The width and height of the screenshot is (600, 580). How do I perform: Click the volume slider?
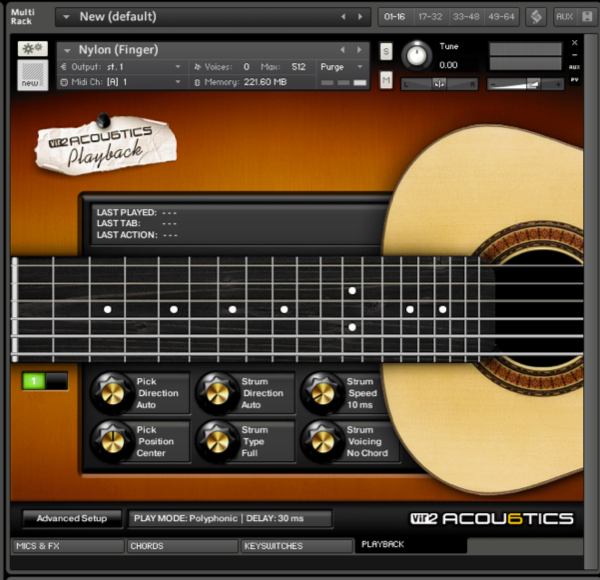pyautogui.click(x=525, y=84)
